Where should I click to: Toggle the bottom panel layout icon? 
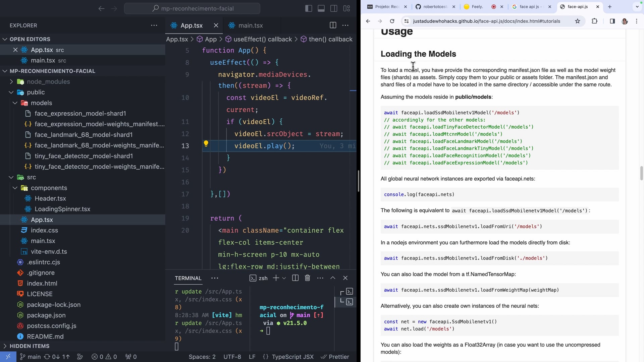tap(321, 8)
